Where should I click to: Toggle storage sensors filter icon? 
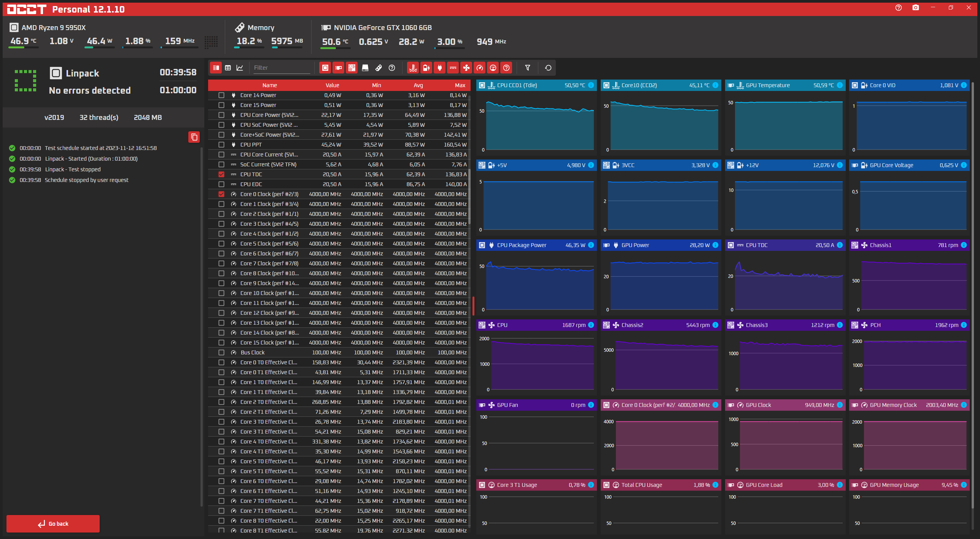(x=365, y=68)
